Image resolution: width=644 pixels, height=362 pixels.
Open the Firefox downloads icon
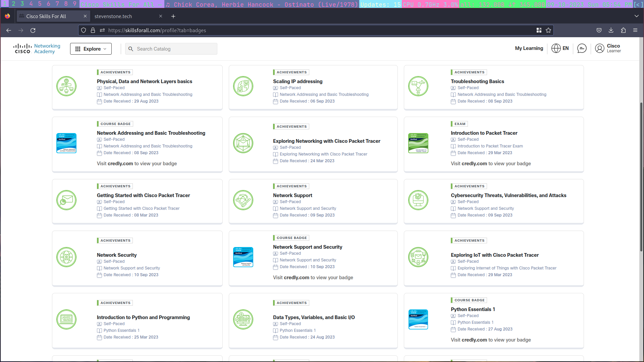[611, 31]
